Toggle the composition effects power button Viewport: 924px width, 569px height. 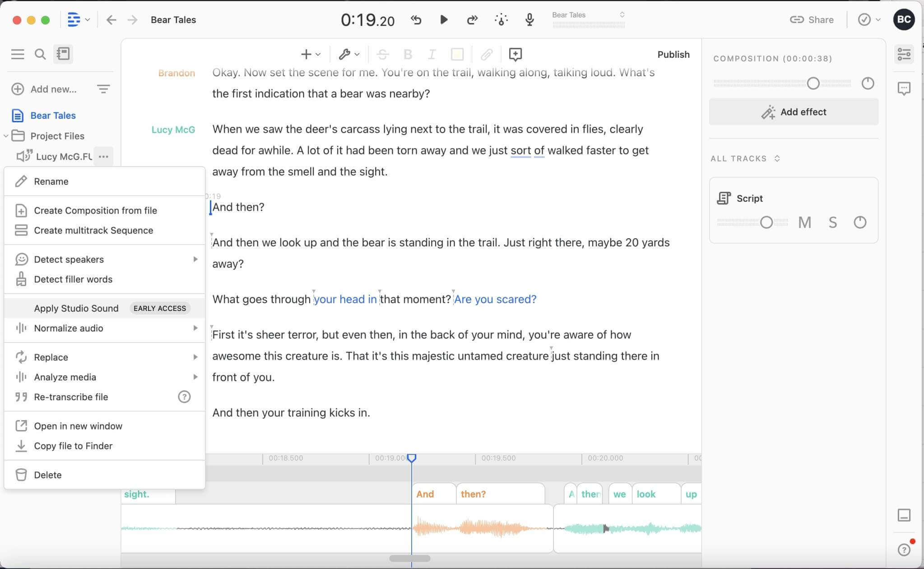coord(868,83)
